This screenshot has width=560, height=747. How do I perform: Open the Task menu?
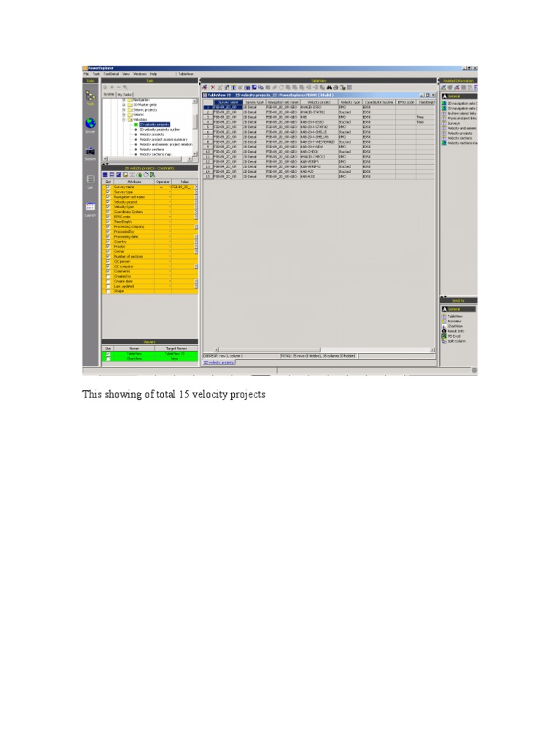coord(96,74)
